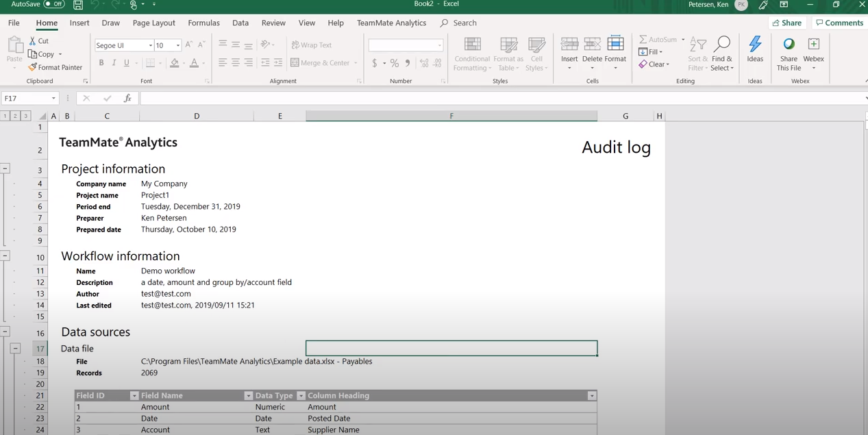The height and width of the screenshot is (435, 868).
Task: Toggle Wrap Text option
Action: 312,45
